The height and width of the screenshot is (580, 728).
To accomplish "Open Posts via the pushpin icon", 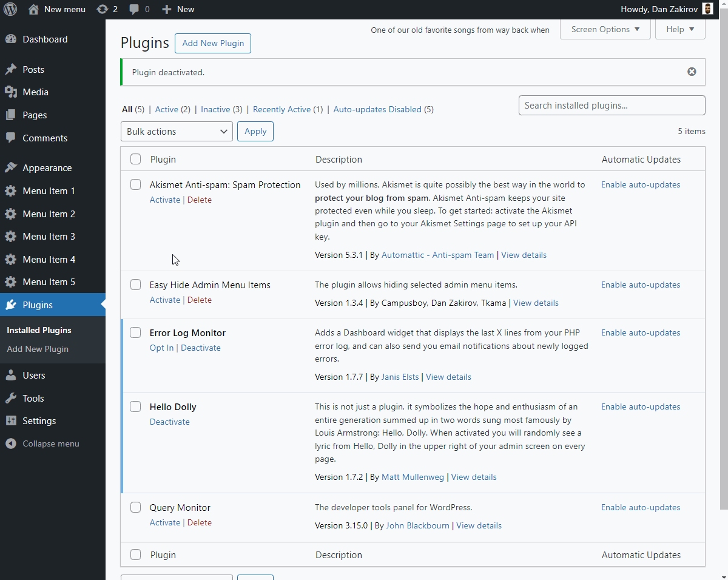I will pos(11,70).
